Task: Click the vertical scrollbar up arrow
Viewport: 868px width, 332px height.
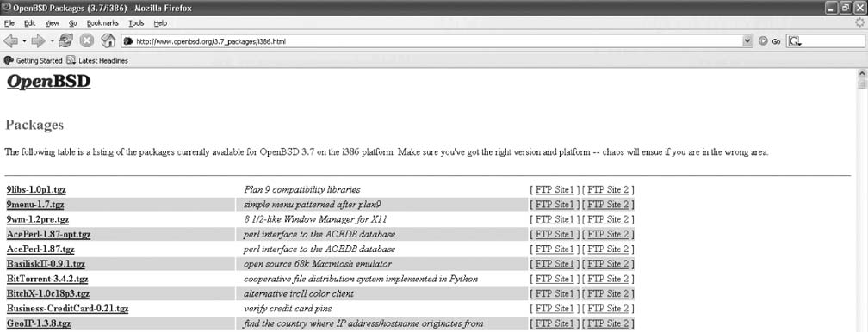Action: coord(862,74)
